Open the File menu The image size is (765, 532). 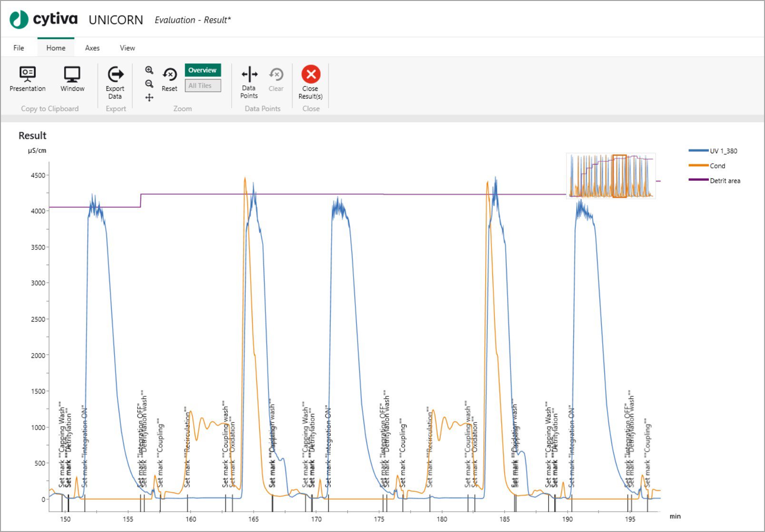pos(19,48)
